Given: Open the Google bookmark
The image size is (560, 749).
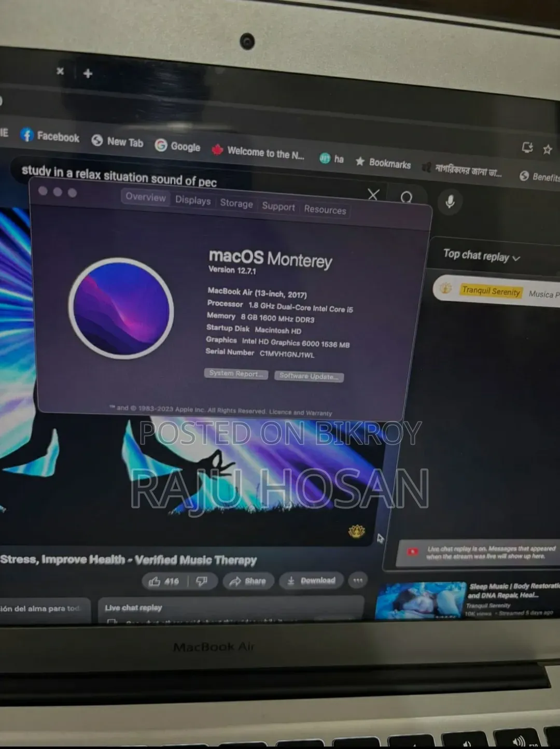Looking at the screenshot, I should click(177, 146).
